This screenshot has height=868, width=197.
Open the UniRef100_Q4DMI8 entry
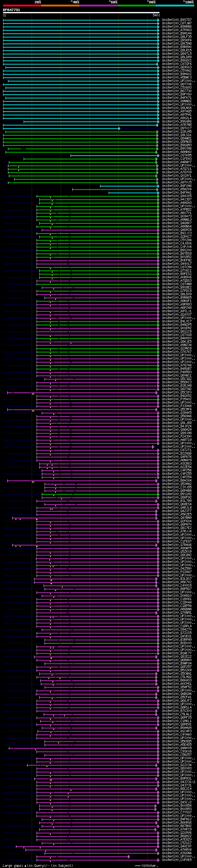pos(176,230)
